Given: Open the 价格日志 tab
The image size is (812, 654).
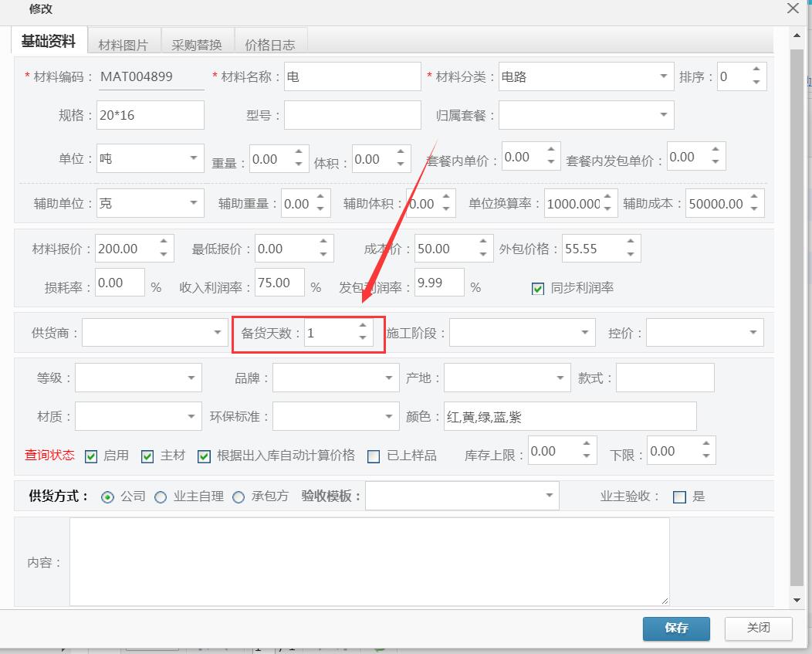Looking at the screenshot, I should point(269,45).
